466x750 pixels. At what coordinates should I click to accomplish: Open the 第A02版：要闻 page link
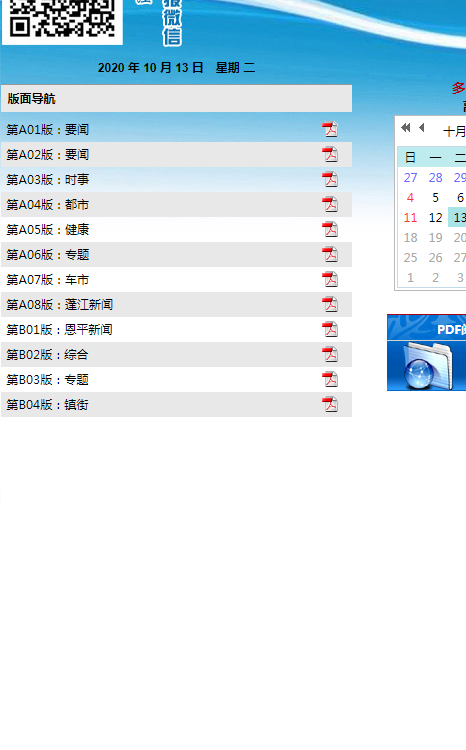click(47, 154)
